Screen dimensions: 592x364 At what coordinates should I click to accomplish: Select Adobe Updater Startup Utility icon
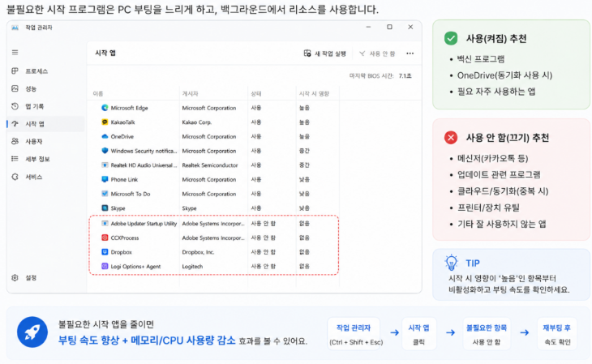[105, 224]
